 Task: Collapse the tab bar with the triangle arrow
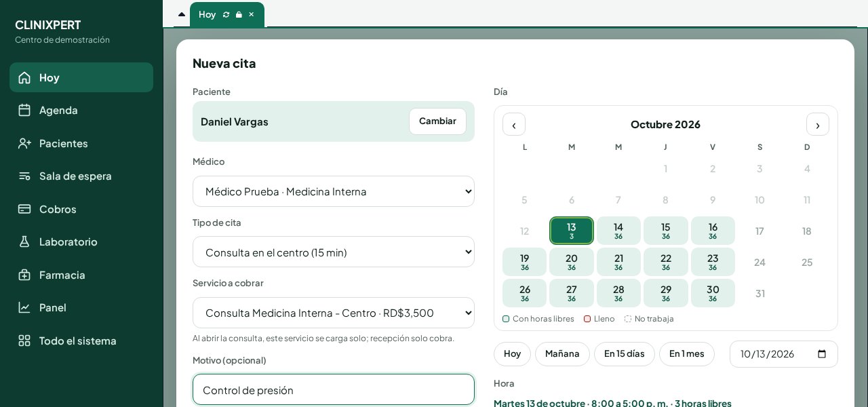click(182, 14)
